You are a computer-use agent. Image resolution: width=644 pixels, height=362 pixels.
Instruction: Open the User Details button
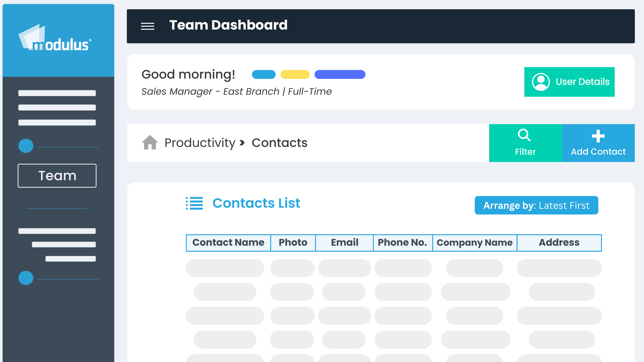[x=569, y=82]
